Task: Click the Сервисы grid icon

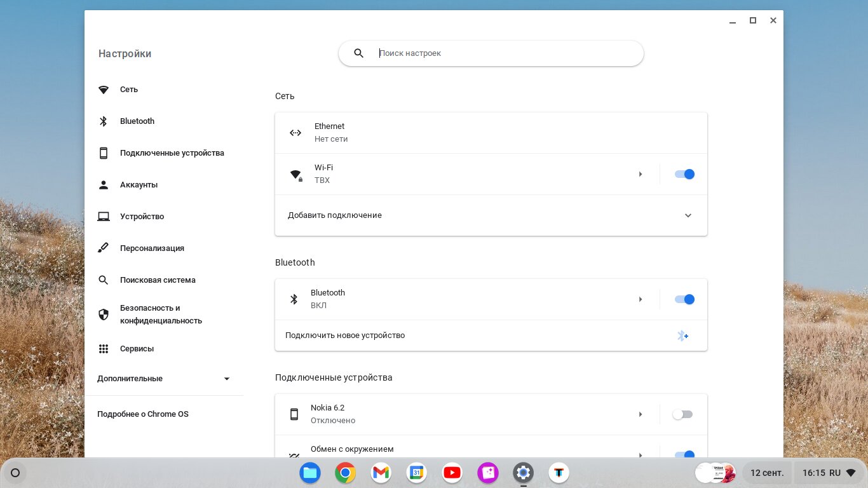Action: pos(104,349)
